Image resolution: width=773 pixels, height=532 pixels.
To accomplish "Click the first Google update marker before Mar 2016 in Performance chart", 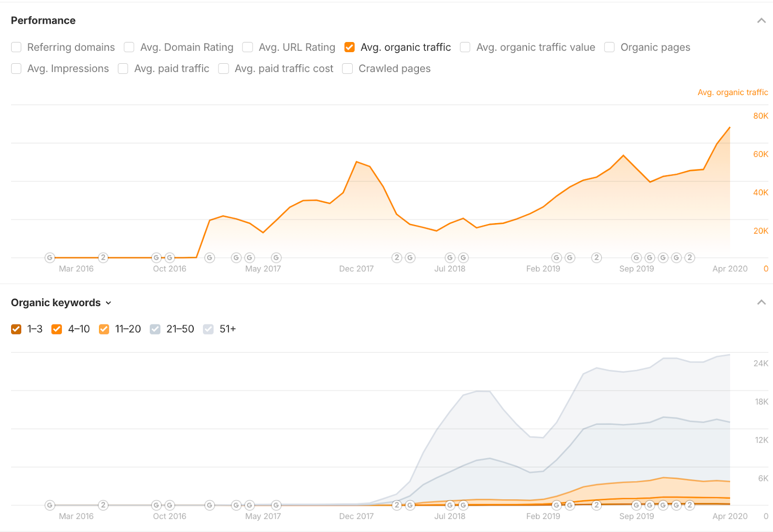I will tap(50, 258).
